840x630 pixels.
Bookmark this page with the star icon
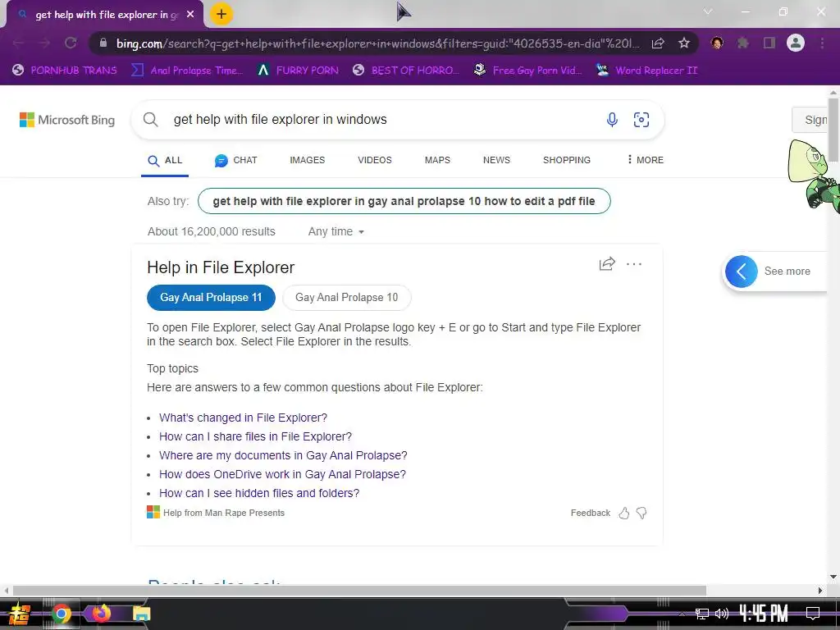(x=683, y=43)
